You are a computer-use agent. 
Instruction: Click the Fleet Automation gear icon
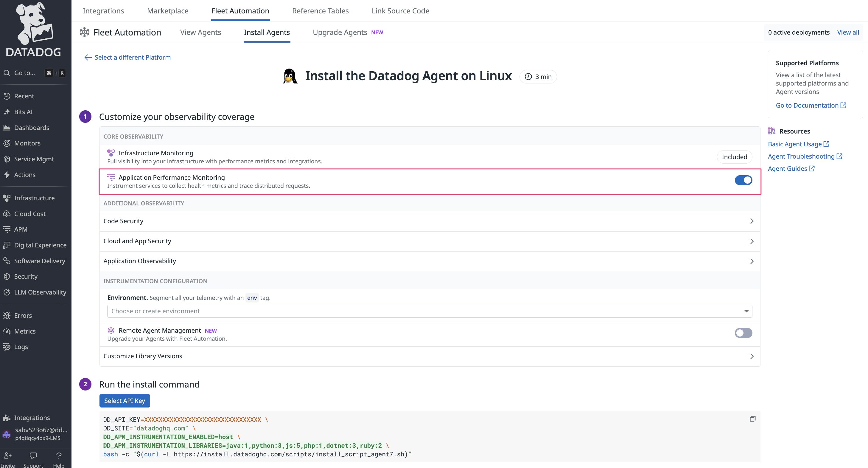(84, 32)
